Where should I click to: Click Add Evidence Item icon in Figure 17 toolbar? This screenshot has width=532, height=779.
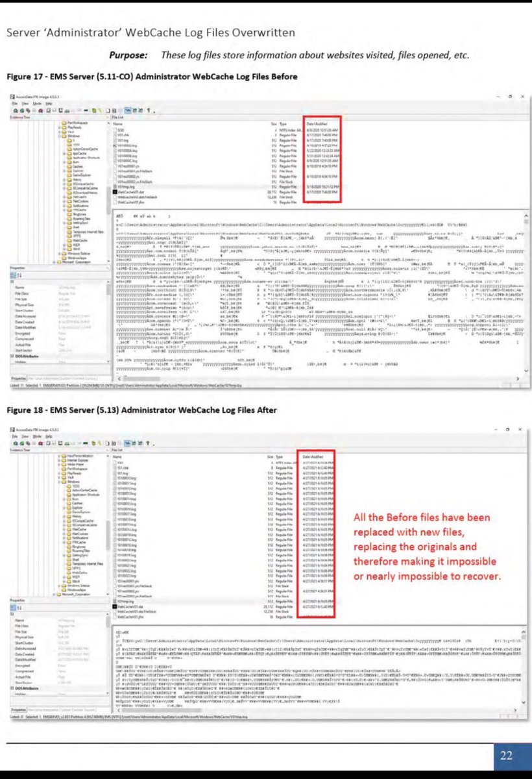point(15,110)
